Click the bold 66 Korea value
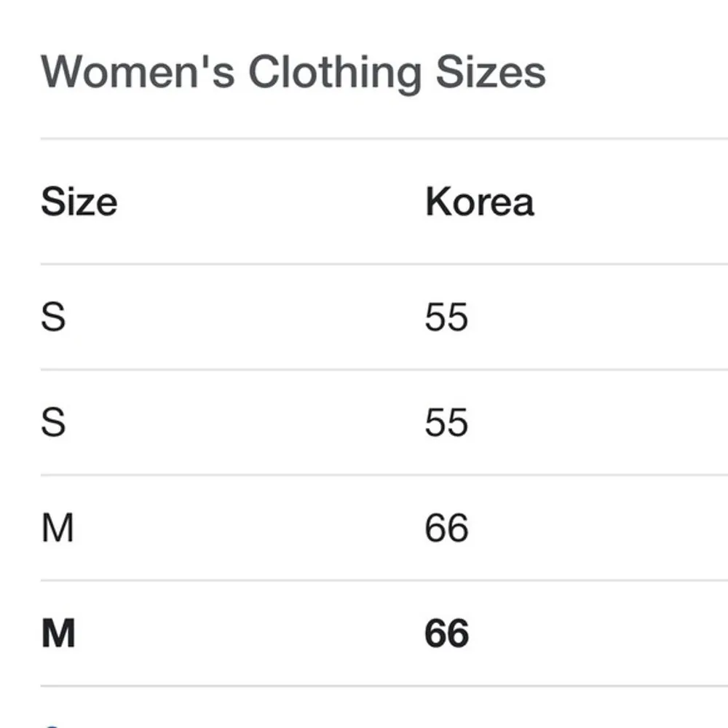The image size is (728, 728). (446, 633)
